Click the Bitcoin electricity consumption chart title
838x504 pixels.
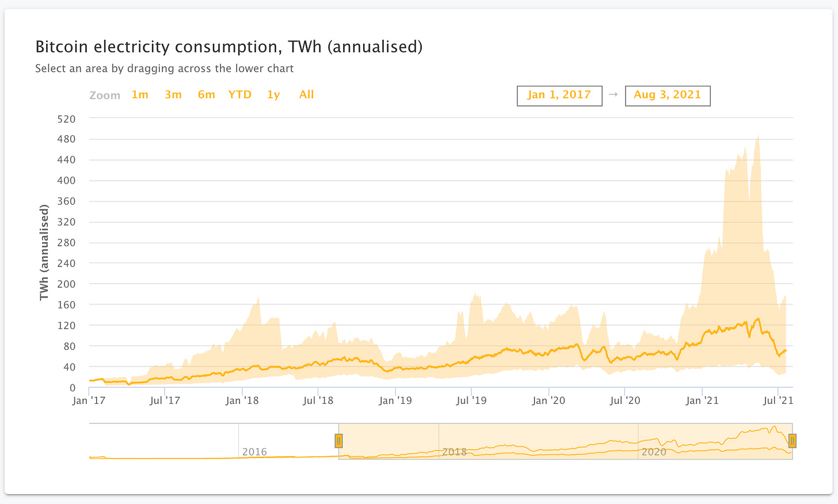229,47
